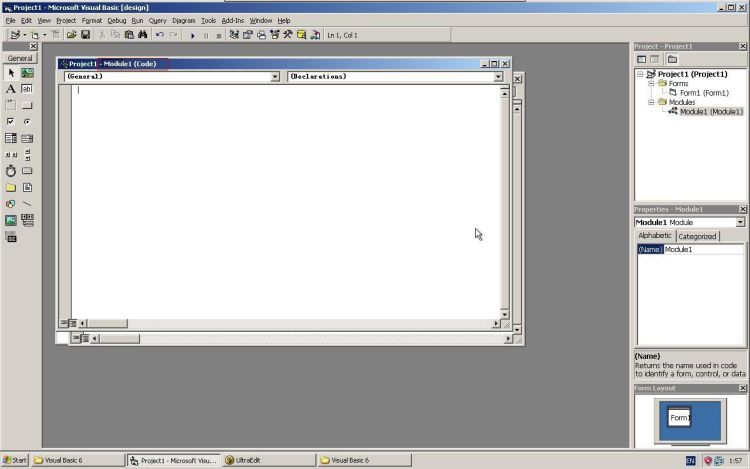The image size is (750, 469).
Task: Collapse the Modules folder node
Action: click(651, 102)
